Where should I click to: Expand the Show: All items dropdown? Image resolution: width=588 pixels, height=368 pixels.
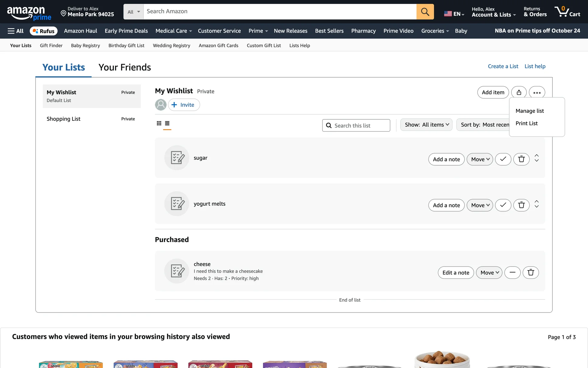(426, 125)
